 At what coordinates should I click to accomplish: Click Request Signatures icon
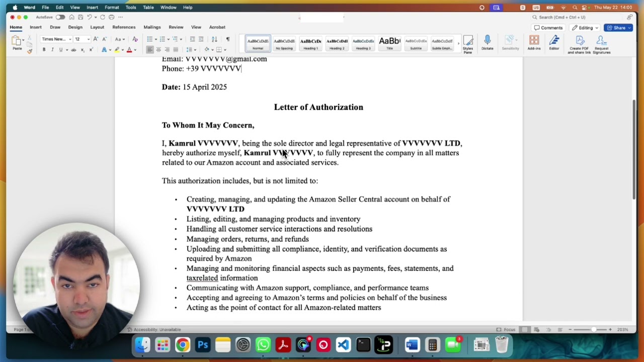(x=601, y=45)
